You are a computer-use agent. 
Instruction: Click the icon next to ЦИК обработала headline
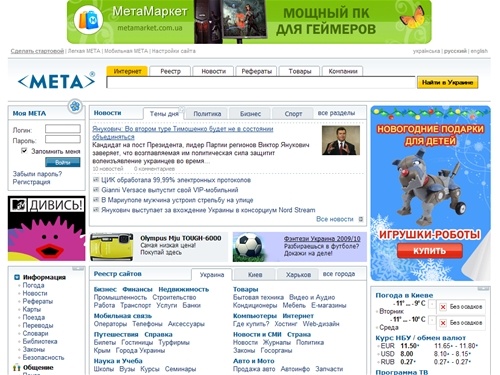[x=96, y=180]
